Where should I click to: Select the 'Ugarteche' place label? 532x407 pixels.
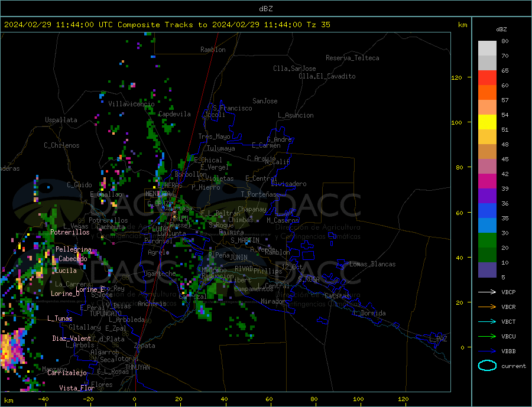click(160, 273)
